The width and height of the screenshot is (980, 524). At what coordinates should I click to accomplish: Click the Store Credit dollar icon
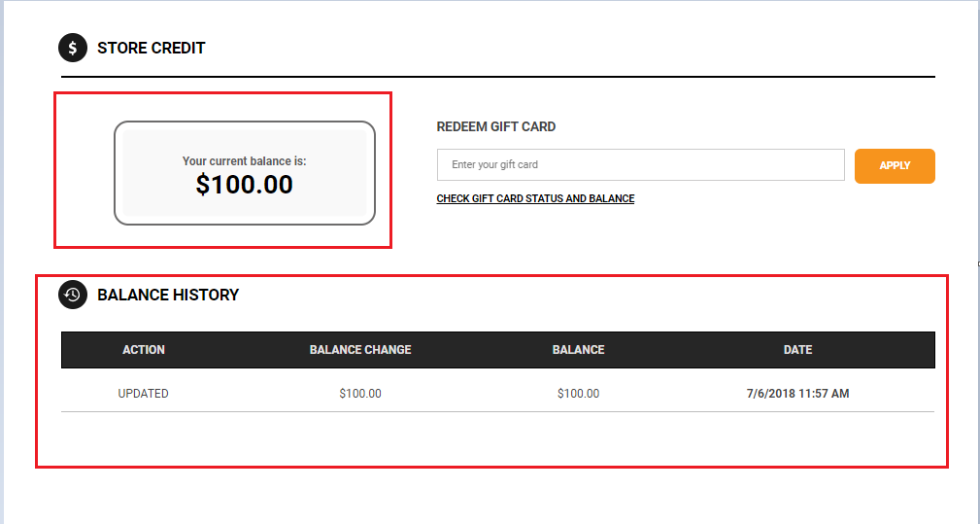(73, 48)
